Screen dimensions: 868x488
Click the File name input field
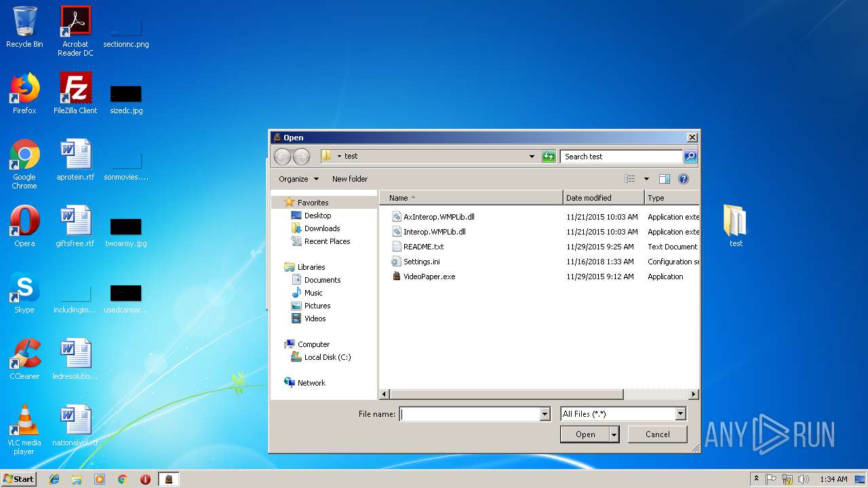[x=469, y=414]
